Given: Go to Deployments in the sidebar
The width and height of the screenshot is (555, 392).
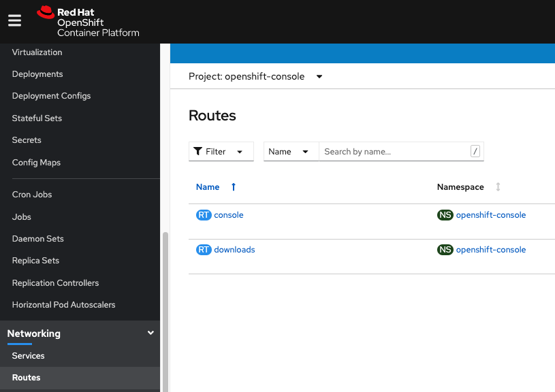Looking at the screenshot, I should 37,74.
